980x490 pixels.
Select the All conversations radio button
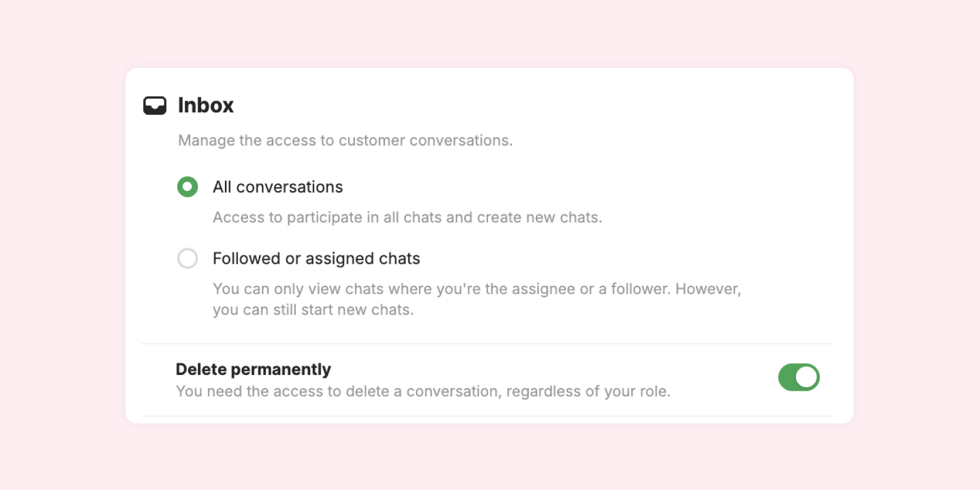[187, 187]
